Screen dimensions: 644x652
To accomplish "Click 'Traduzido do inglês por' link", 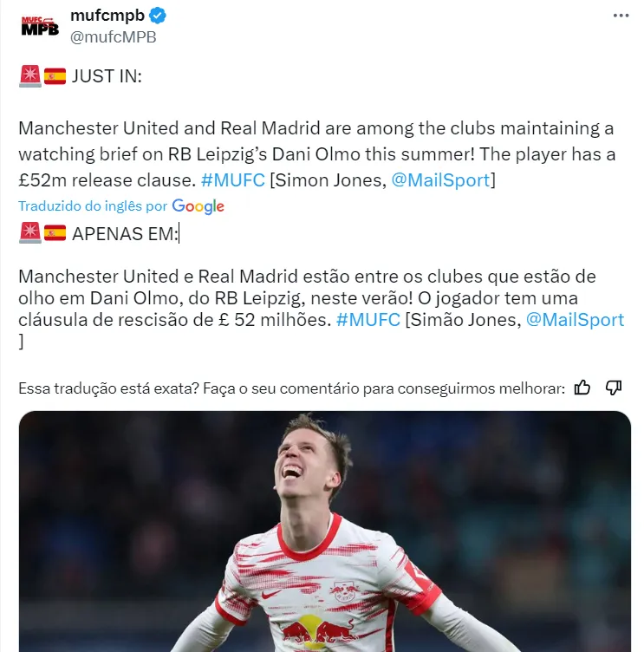I will pos(93,205).
